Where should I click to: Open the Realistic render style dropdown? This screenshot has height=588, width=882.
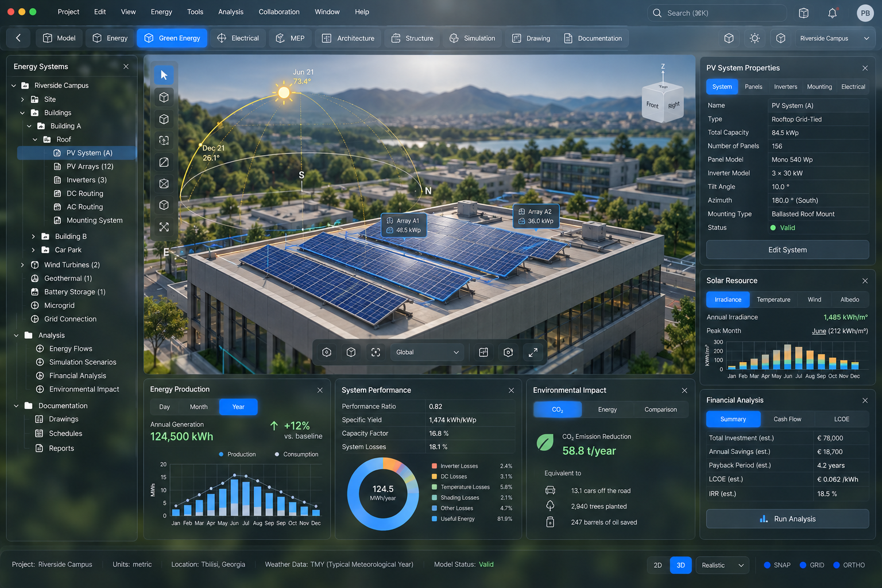[x=722, y=566]
